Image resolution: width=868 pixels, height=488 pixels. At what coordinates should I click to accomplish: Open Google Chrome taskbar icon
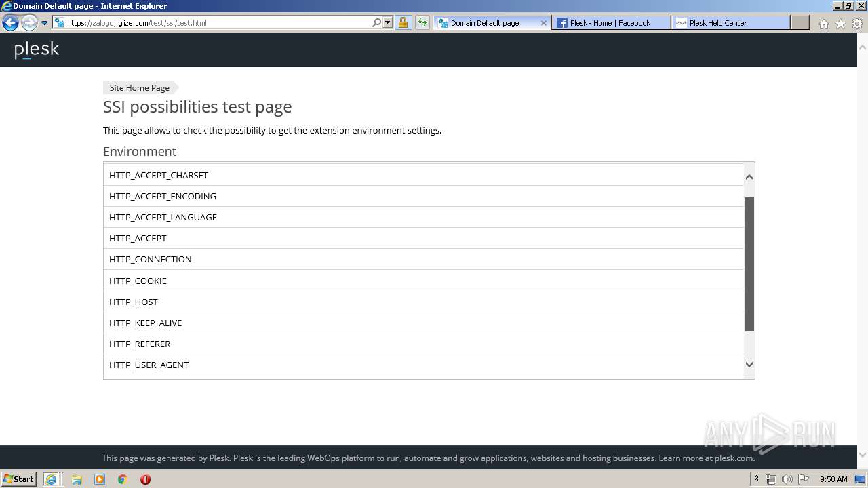123,479
